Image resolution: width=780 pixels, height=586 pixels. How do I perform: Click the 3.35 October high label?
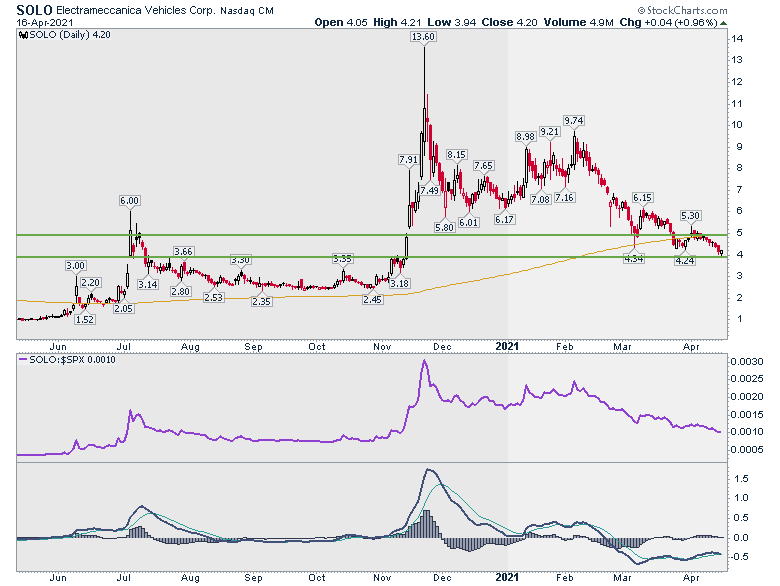343,259
